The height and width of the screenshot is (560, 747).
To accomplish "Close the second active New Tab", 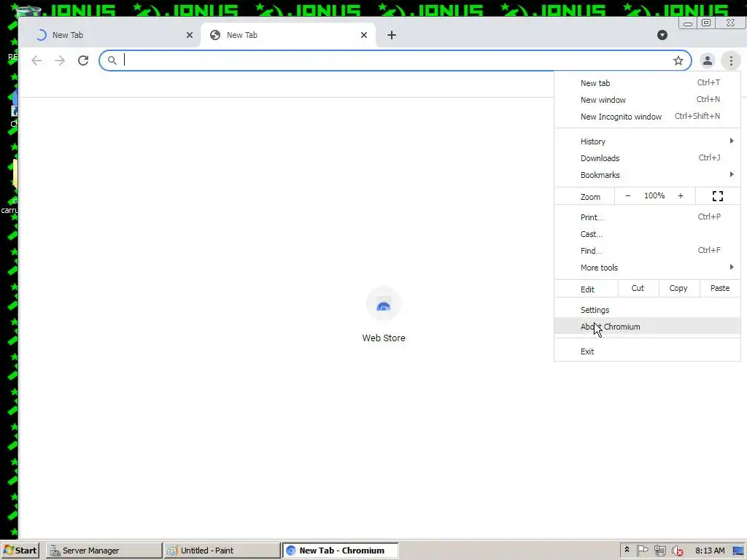I will (x=364, y=35).
